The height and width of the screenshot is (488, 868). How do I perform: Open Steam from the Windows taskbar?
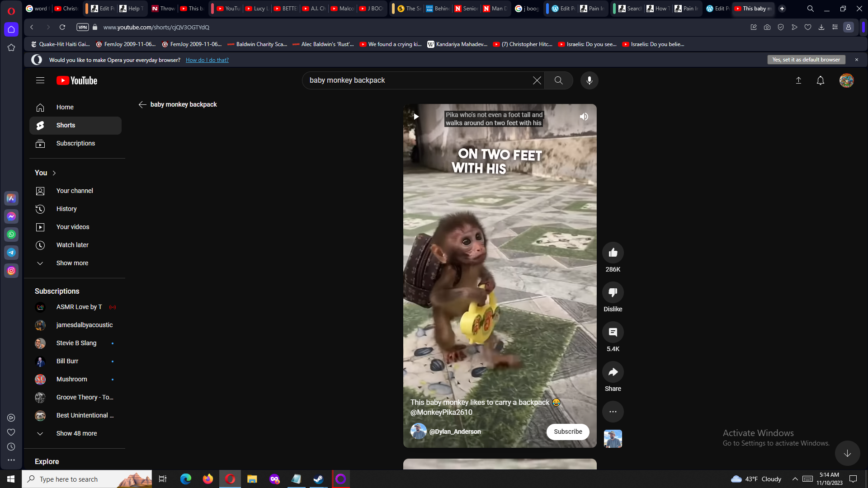click(318, 479)
